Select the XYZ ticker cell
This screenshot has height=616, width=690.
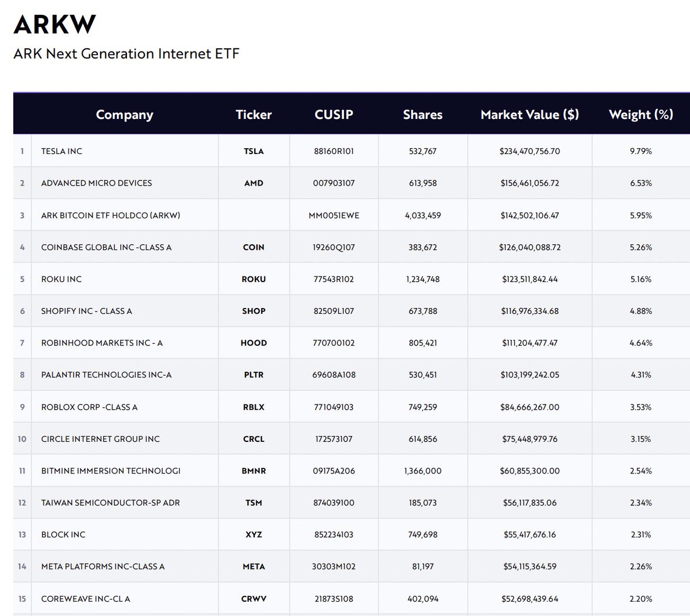254,534
